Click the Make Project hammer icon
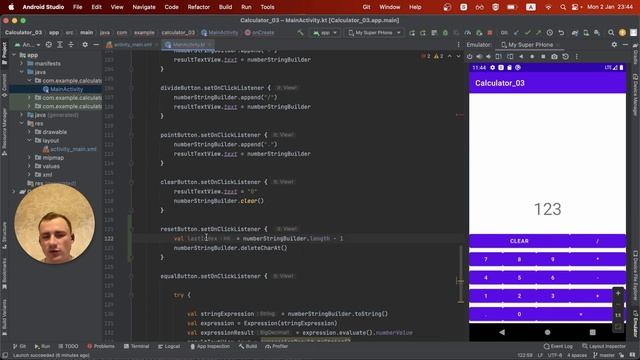The height and width of the screenshot is (360, 640). pos(300,33)
